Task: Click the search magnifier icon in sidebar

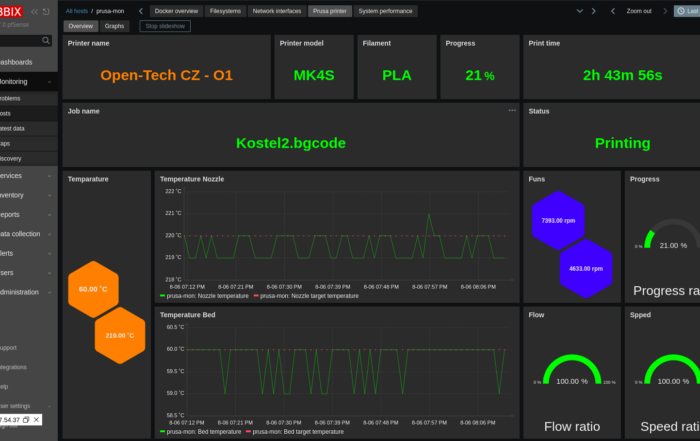Action: click(x=46, y=41)
